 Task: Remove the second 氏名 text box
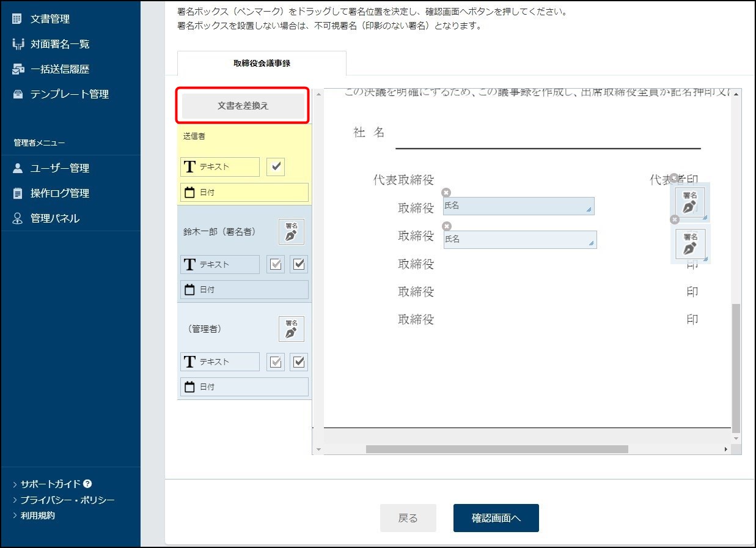[447, 226]
